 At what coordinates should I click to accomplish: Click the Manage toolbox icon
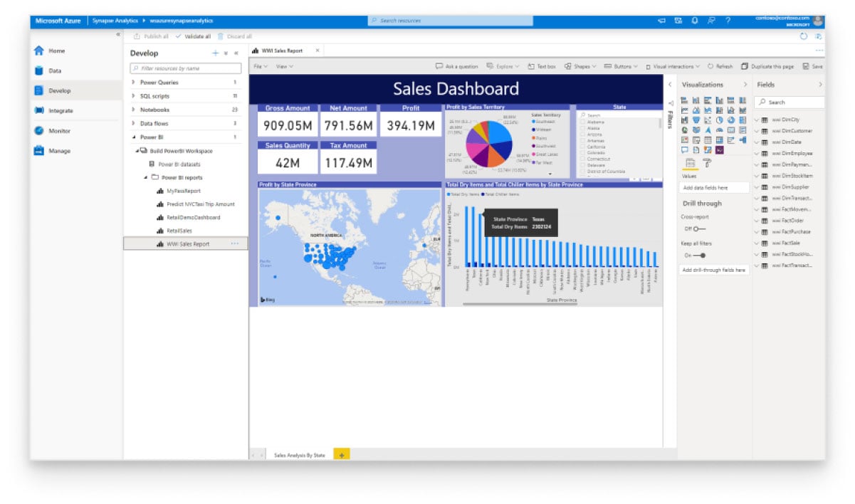pyautogui.click(x=39, y=151)
